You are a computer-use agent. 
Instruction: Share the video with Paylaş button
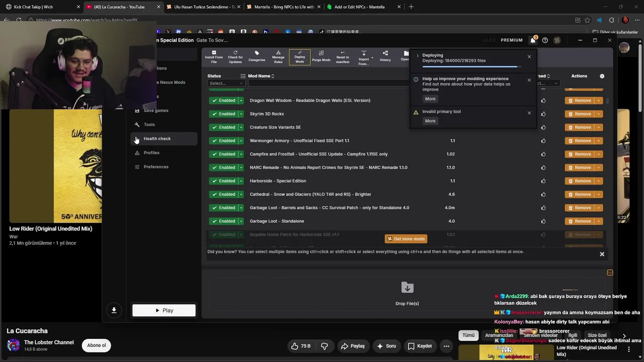pos(353,346)
